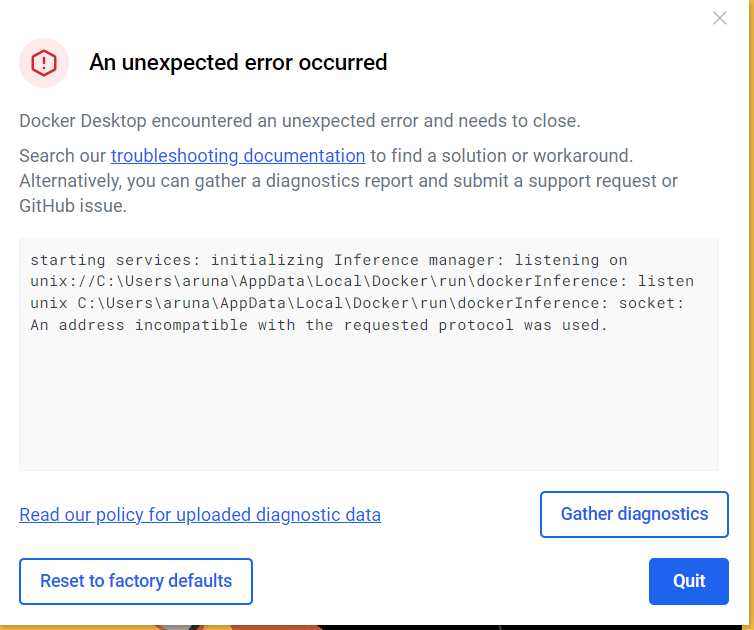The height and width of the screenshot is (630, 754).
Task: Click the "Search our" text before the link
Action: 63,156
